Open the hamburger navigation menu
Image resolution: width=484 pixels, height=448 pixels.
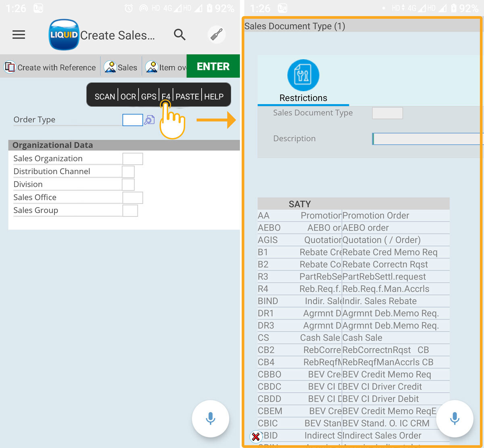click(19, 35)
